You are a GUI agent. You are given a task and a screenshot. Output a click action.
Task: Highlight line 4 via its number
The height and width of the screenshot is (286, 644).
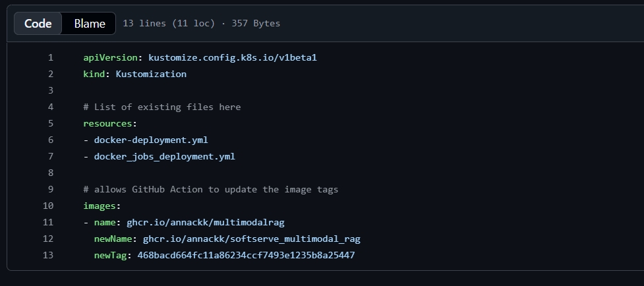pos(50,107)
